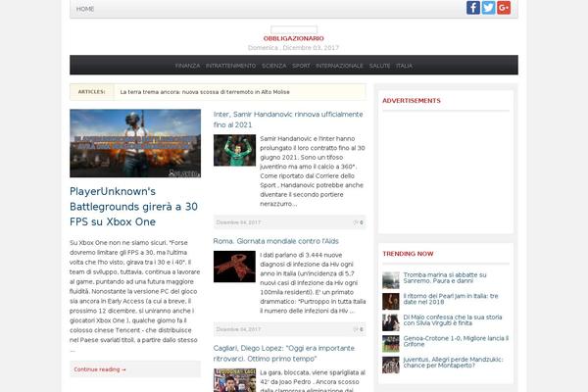Open trending Genoa-Crotone 1-0 link
Viewport: 588px width, 392px height.
pyautogui.click(x=456, y=341)
